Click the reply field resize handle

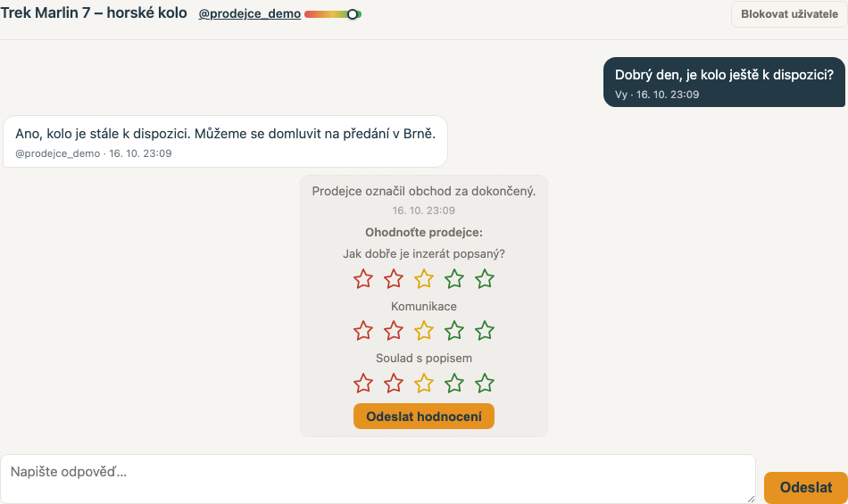point(751,500)
